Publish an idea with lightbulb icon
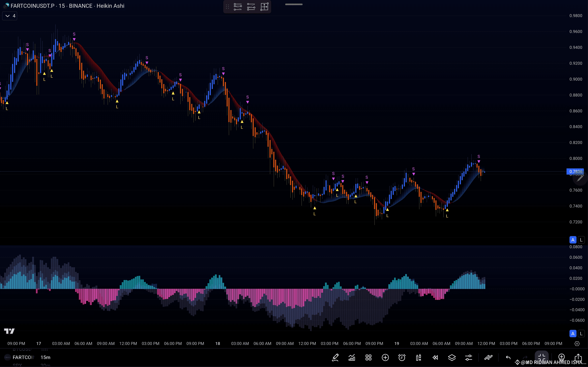This screenshot has width=588, height=367. tap(562, 357)
